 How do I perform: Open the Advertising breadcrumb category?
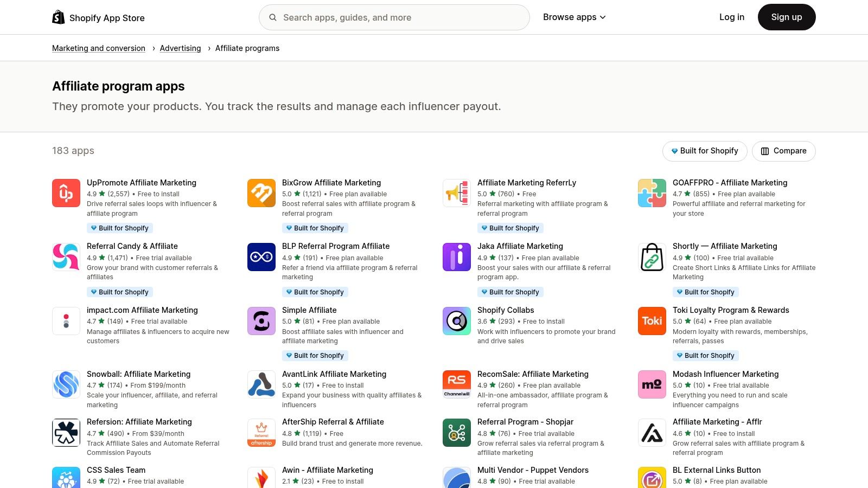[180, 48]
